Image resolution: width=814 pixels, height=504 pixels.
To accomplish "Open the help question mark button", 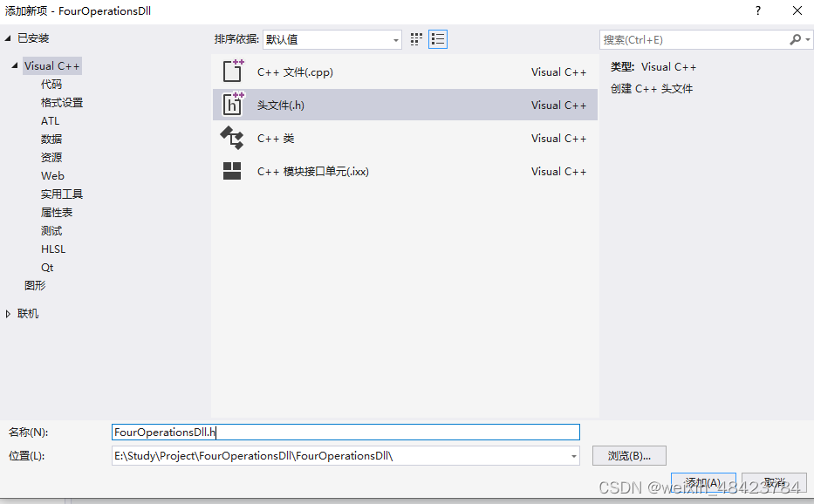I will (x=758, y=11).
